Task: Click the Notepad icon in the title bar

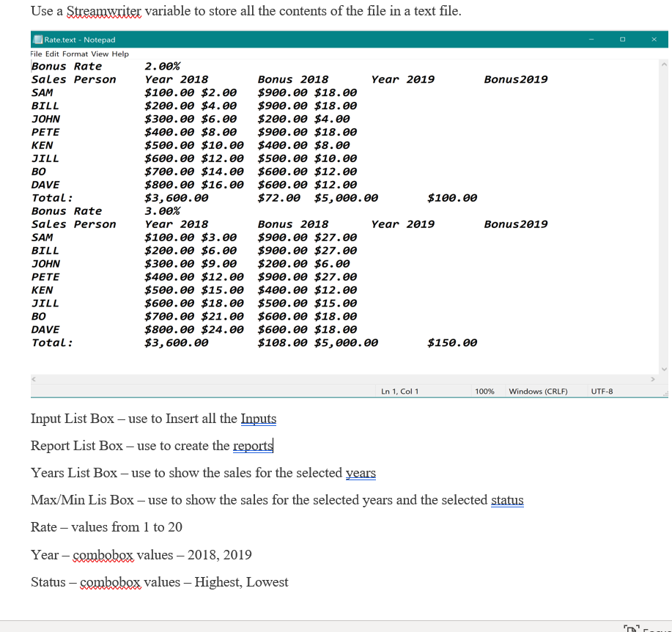Action: point(37,40)
